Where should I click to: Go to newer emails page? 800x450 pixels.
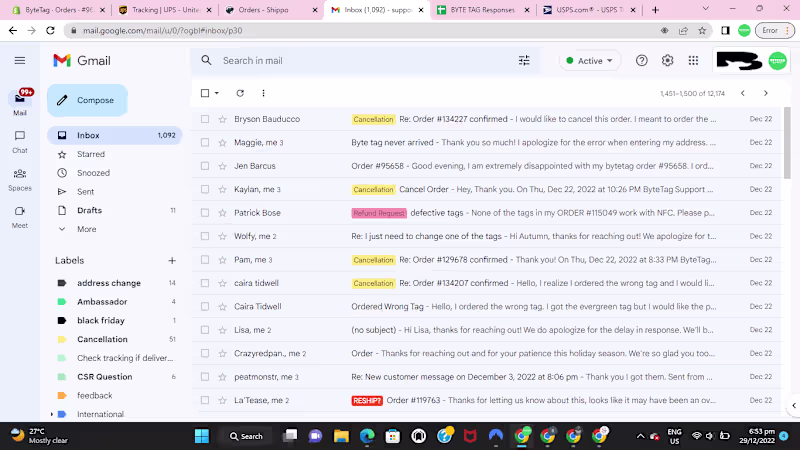[743, 93]
